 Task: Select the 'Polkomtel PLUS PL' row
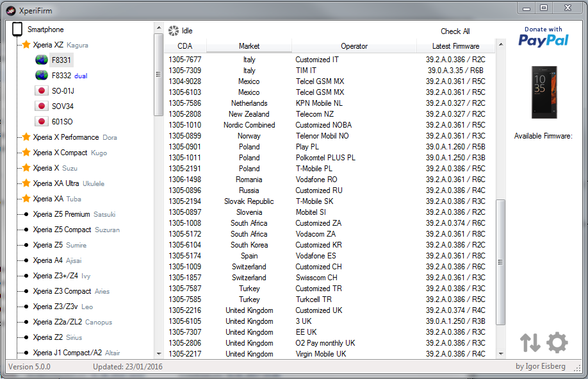(x=330, y=157)
